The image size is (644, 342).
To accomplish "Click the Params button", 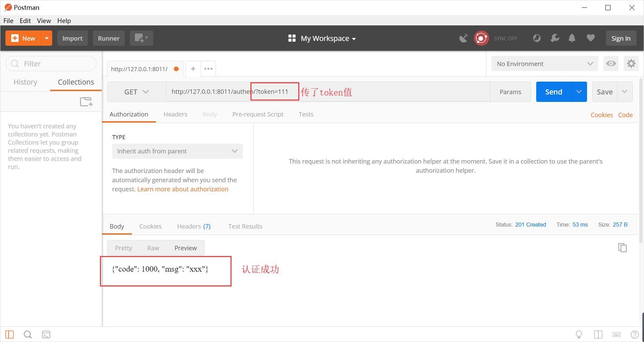I will point(510,92).
